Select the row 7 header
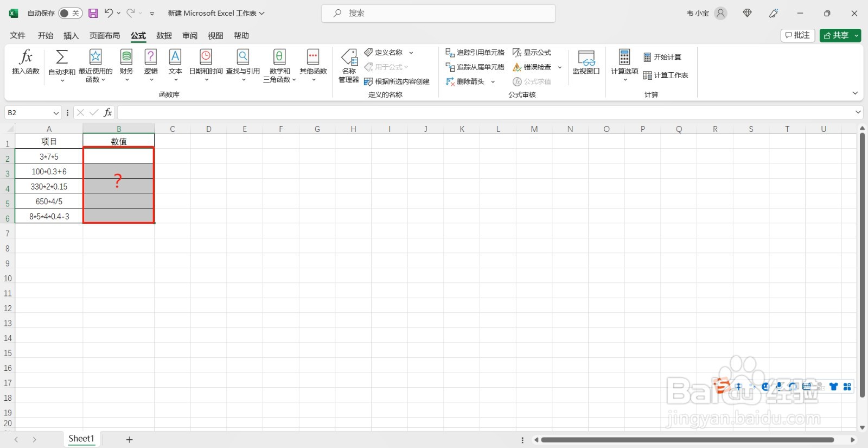The width and height of the screenshot is (868, 448). click(8, 234)
